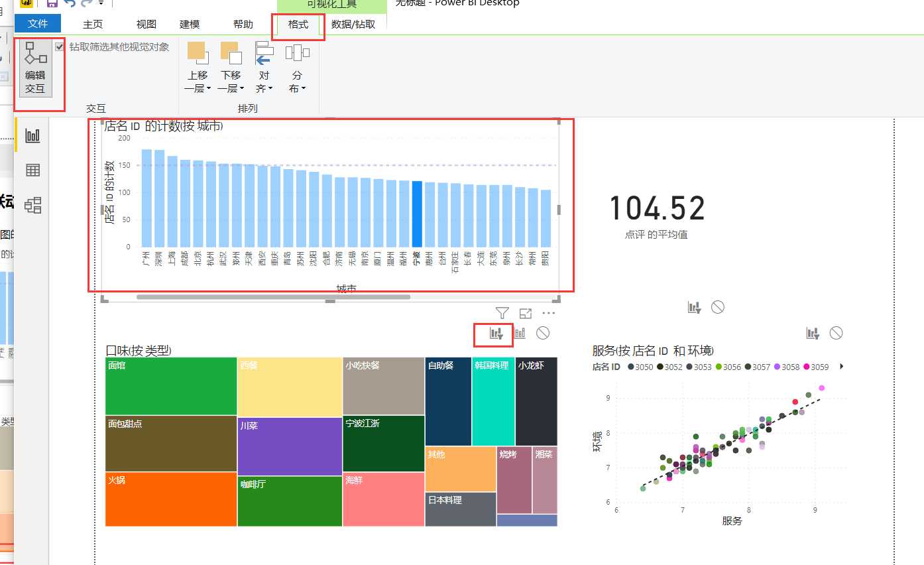Image resolution: width=924 pixels, height=565 pixels.
Task: Save the report with the floppy disk icon
Action: [x=52, y=3]
